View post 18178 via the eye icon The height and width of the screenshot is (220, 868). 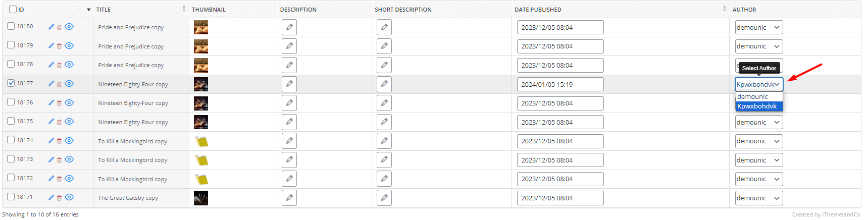69,65
